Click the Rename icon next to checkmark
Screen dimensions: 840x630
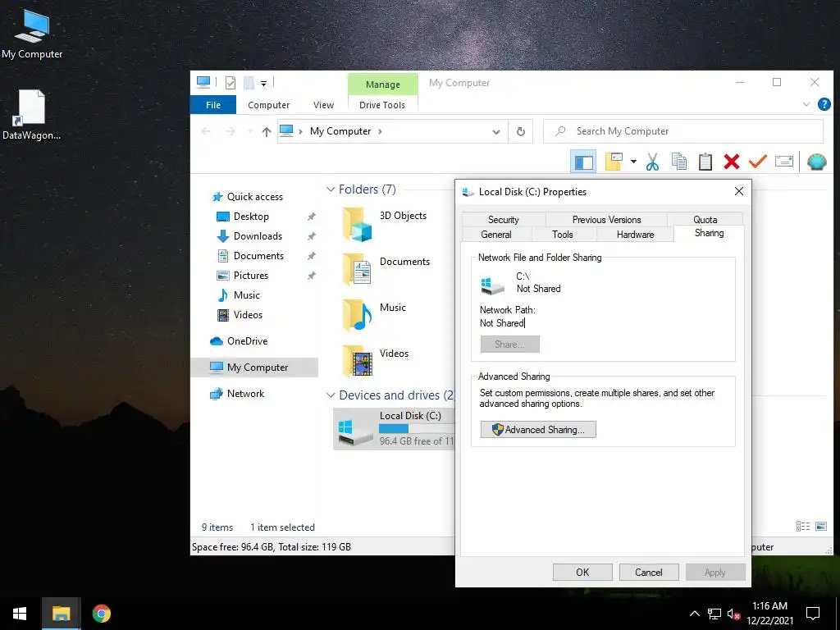[783, 162]
